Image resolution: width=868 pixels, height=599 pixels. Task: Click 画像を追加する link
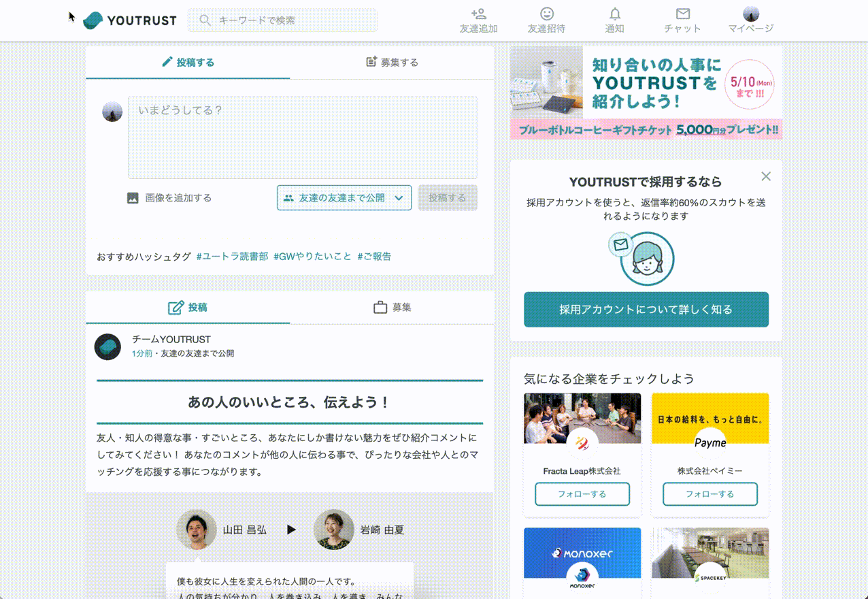coord(178,198)
